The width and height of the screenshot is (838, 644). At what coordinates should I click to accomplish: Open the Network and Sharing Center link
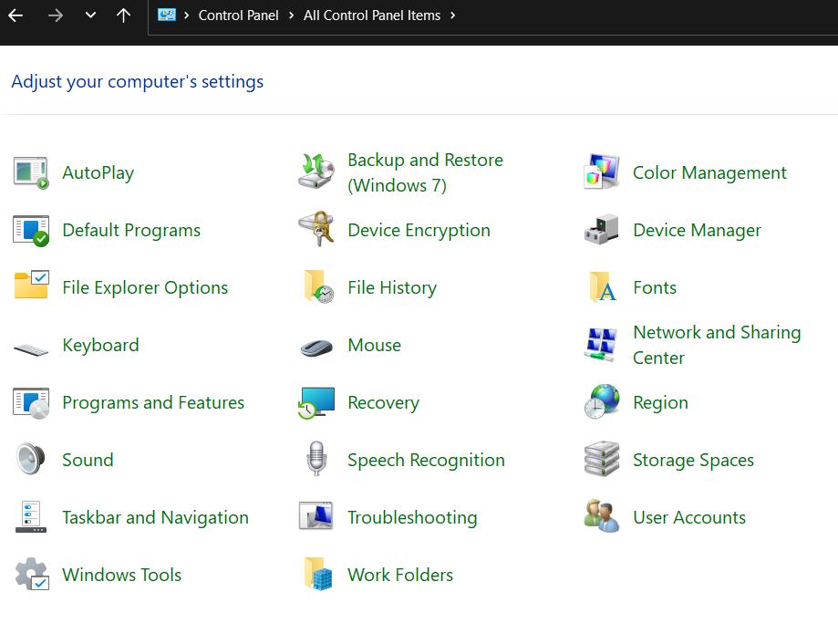point(717,345)
